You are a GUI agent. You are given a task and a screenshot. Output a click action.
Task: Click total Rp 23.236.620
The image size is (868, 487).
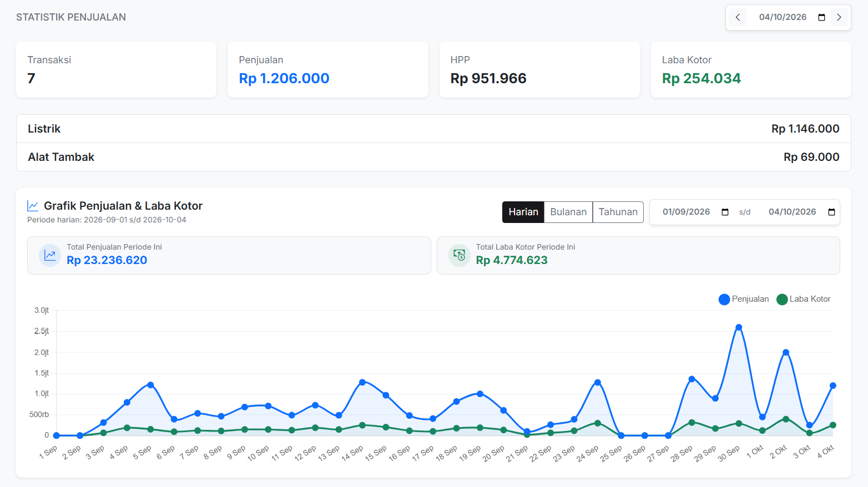click(107, 260)
